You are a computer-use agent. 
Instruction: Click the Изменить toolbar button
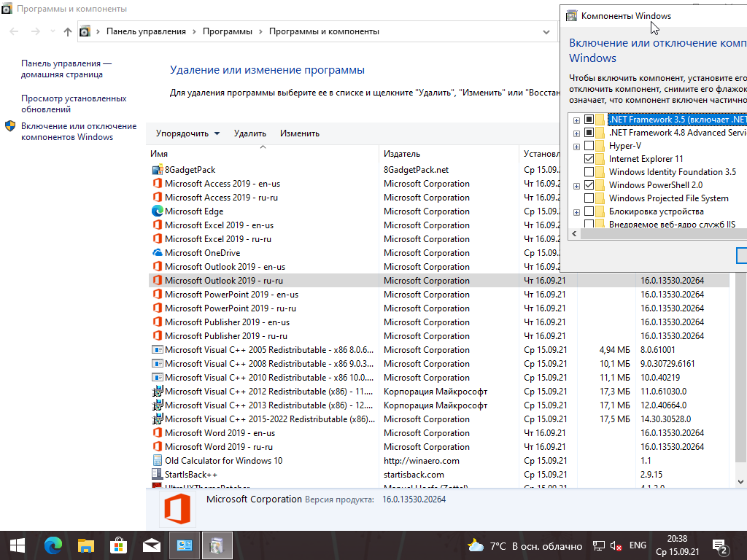[300, 133]
